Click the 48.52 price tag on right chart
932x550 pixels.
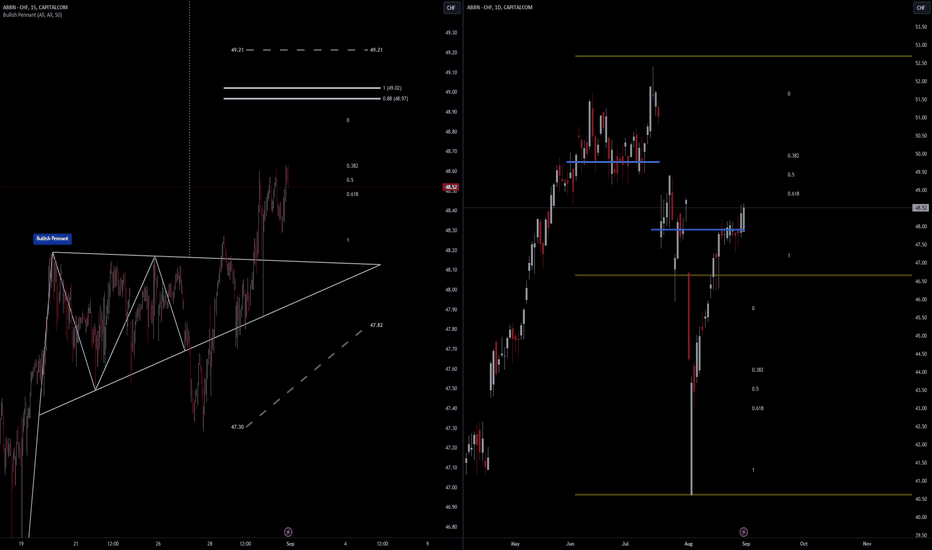coord(920,208)
